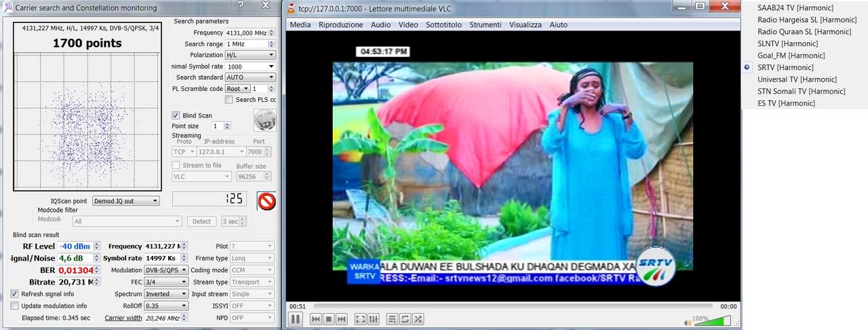This screenshot has width=868, height=330.
Task: Select Radio Quraan SL [Harmonic]
Action: pyautogui.click(x=804, y=31)
